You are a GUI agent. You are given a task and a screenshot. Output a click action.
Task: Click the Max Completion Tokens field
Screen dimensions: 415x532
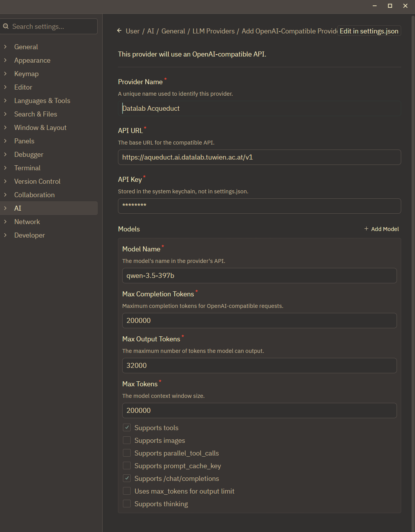259,321
